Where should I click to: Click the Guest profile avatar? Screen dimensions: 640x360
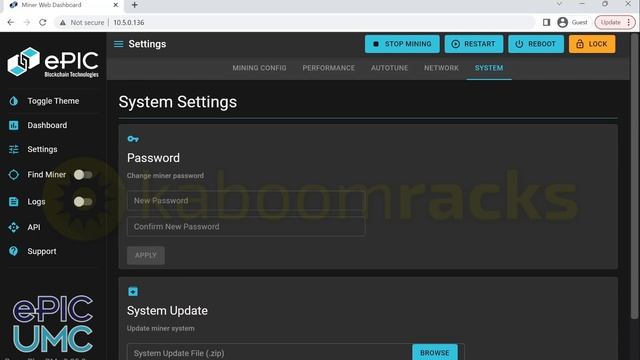click(x=562, y=22)
